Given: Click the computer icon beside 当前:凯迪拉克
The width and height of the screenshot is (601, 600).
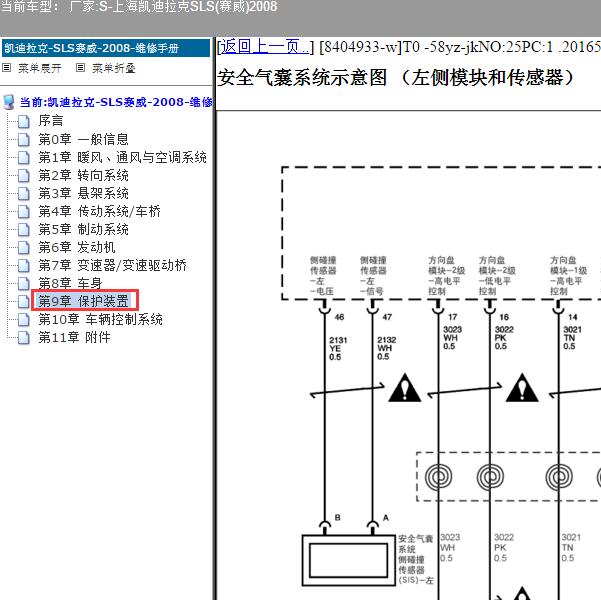Looking at the screenshot, I should point(8,102).
